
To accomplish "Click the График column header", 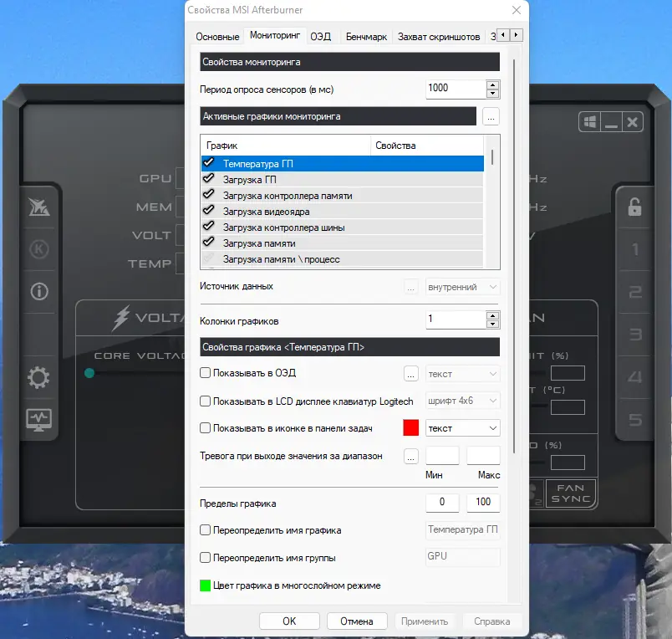I will [285, 146].
